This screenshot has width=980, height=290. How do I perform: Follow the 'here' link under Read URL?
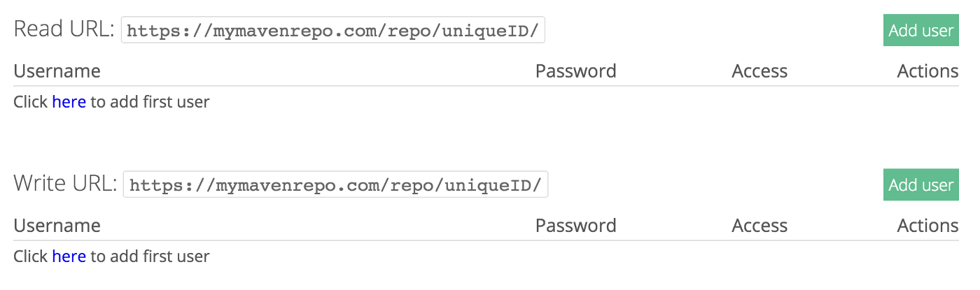click(x=69, y=102)
